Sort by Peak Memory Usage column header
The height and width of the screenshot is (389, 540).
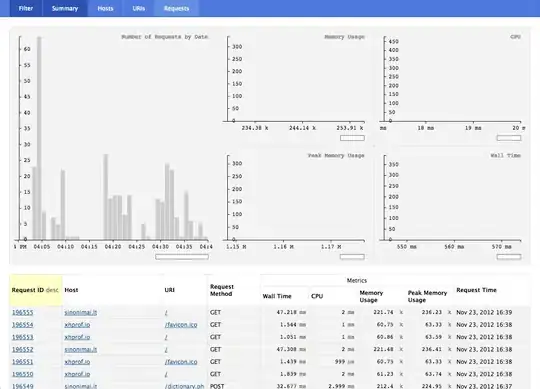[427, 296]
